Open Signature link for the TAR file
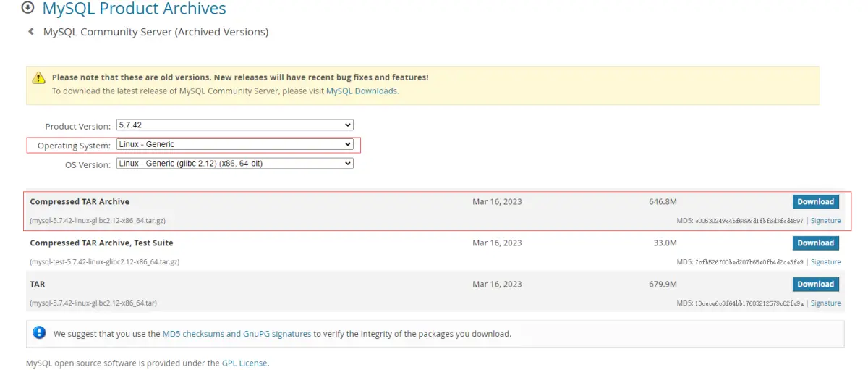The width and height of the screenshot is (868, 370). point(825,303)
